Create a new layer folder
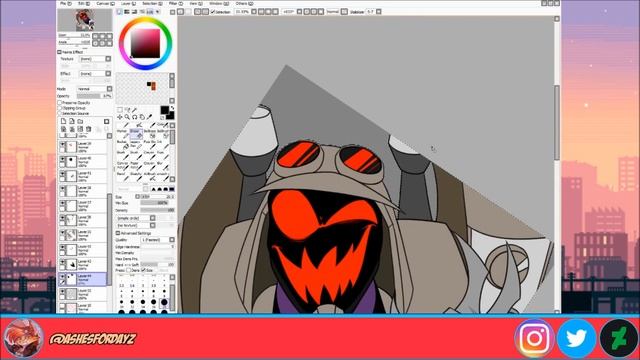The image size is (640, 360). 80,121
